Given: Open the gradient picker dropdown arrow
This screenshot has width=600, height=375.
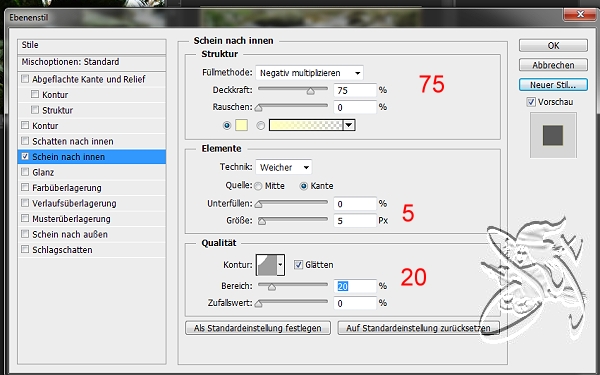Looking at the screenshot, I should coord(349,125).
